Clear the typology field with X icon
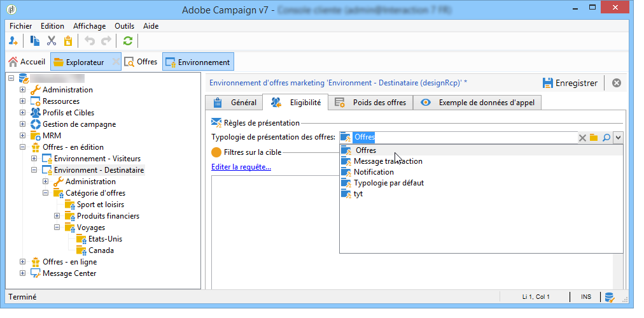The image size is (644, 318). tap(582, 138)
